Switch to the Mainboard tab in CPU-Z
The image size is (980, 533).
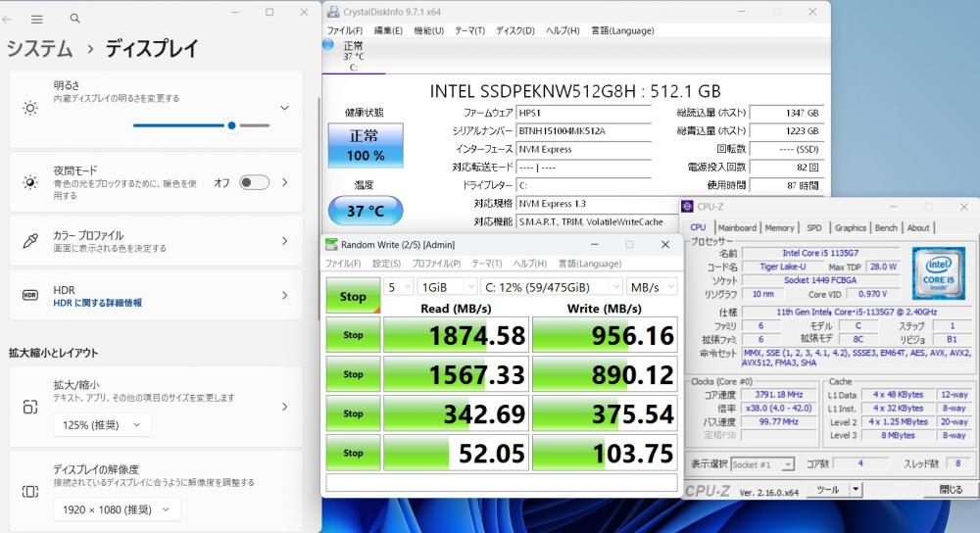tap(737, 227)
